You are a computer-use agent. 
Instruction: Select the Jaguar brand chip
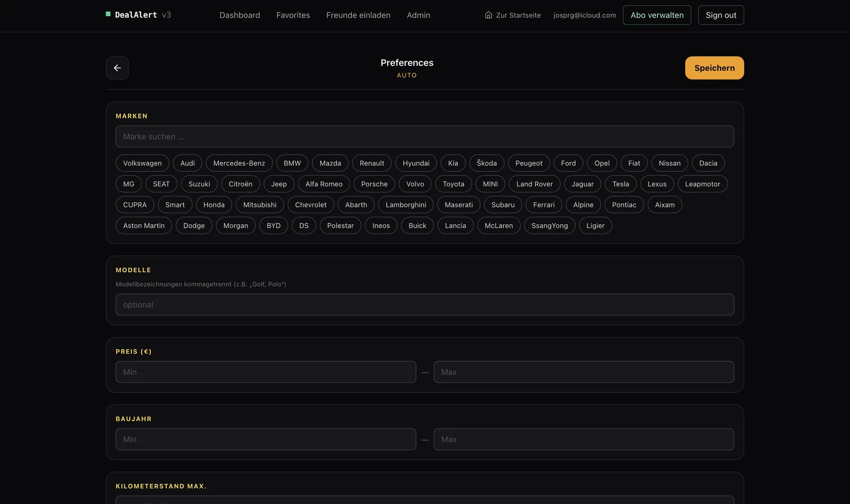[x=583, y=184]
